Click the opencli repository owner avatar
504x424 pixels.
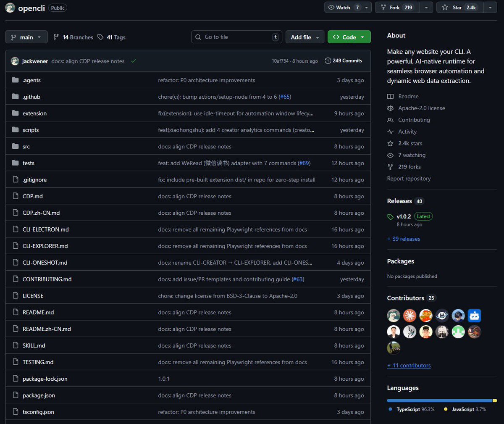(10, 8)
